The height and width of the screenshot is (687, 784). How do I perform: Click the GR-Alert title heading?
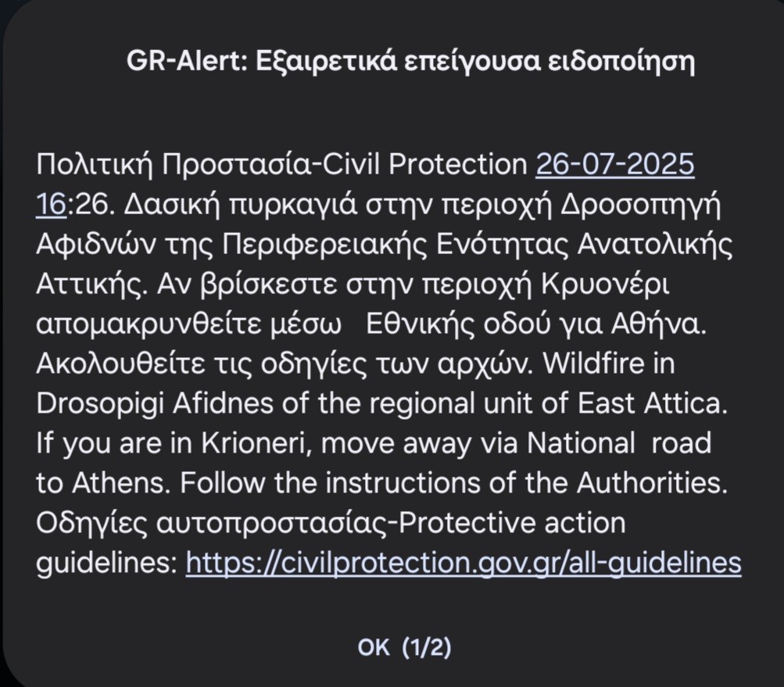click(x=410, y=63)
